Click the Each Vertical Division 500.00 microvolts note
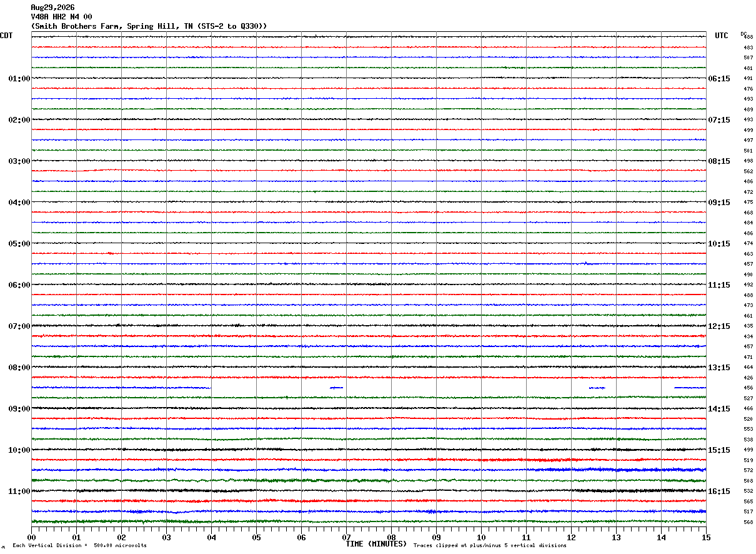756x554 pixels. [x=79, y=545]
